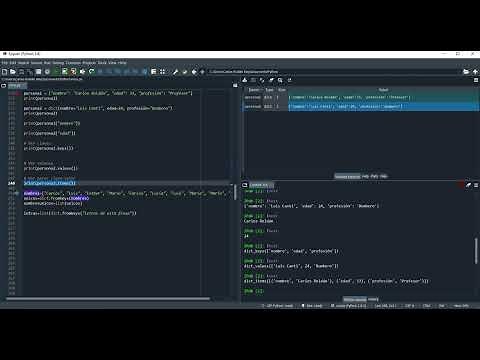This screenshot has width=480, height=360.
Task: Click the save all files toolbar icon
Action: point(30,72)
